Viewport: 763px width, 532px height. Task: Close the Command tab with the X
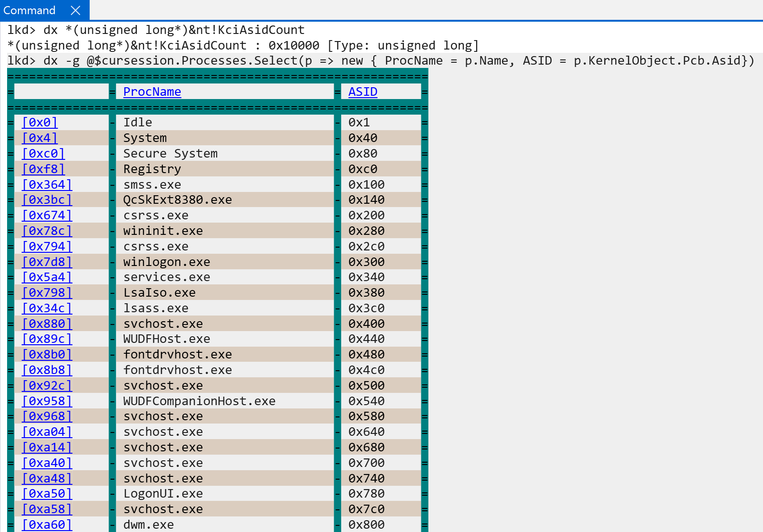(75, 10)
